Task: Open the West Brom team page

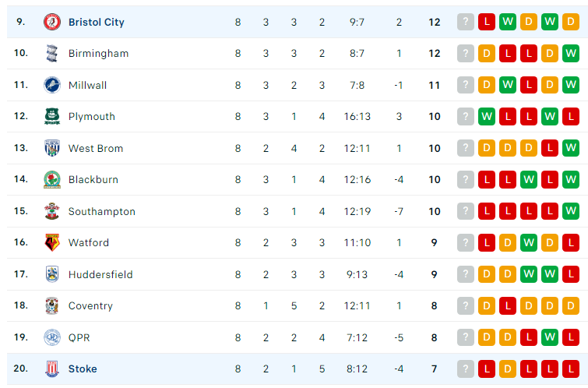Action: (96, 148)
